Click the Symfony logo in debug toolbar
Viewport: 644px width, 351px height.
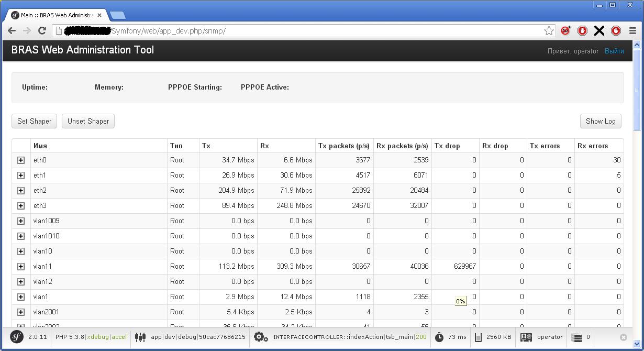tap(17, 337)
